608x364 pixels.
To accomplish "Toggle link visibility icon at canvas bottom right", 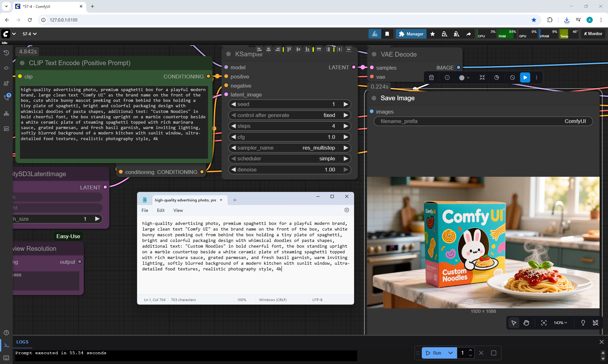I will [x=595, y=323].
